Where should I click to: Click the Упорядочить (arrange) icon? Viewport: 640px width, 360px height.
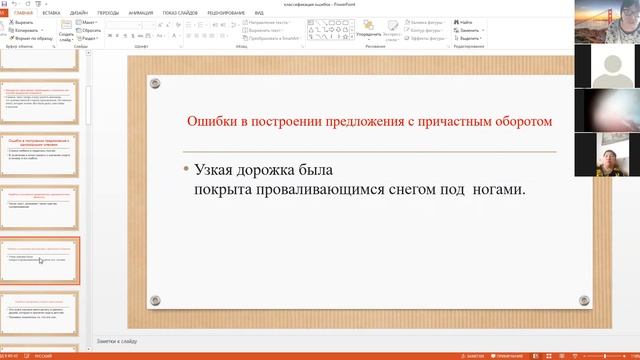coord(368,25)
